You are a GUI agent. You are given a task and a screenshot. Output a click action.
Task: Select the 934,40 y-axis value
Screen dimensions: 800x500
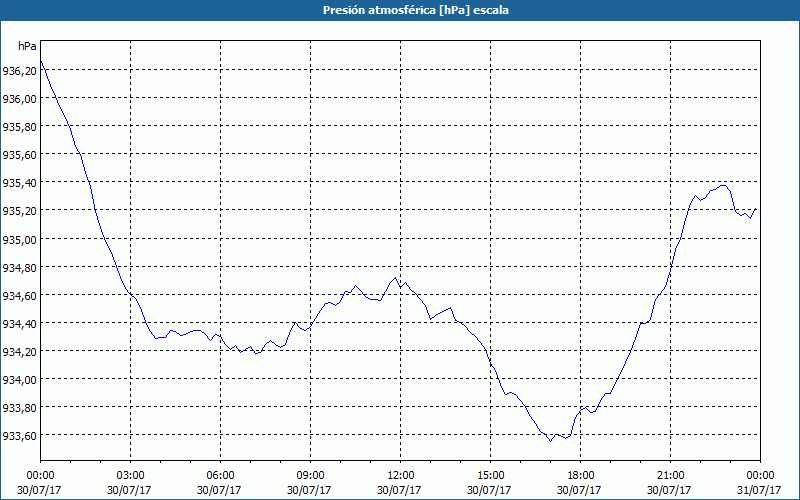click(19, 324)
